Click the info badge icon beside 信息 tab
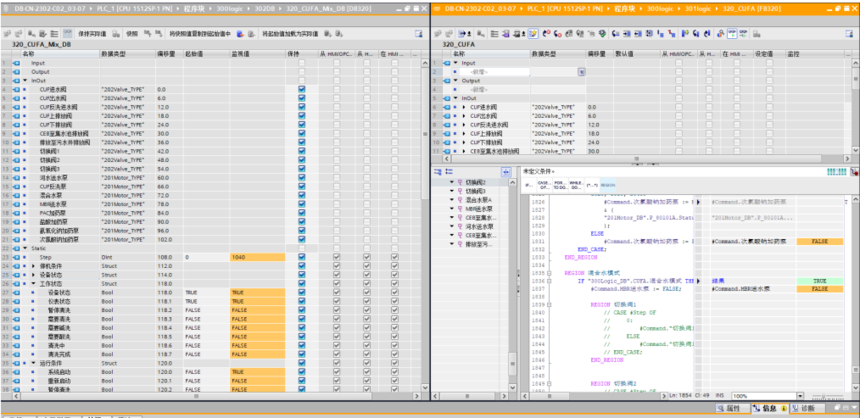 point(782,409)
